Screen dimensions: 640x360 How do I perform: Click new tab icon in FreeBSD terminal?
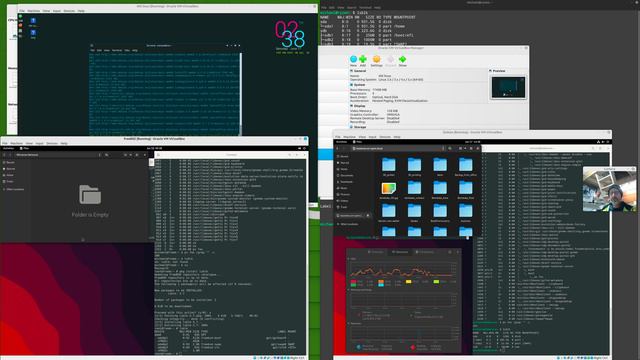tap(158, 155)
